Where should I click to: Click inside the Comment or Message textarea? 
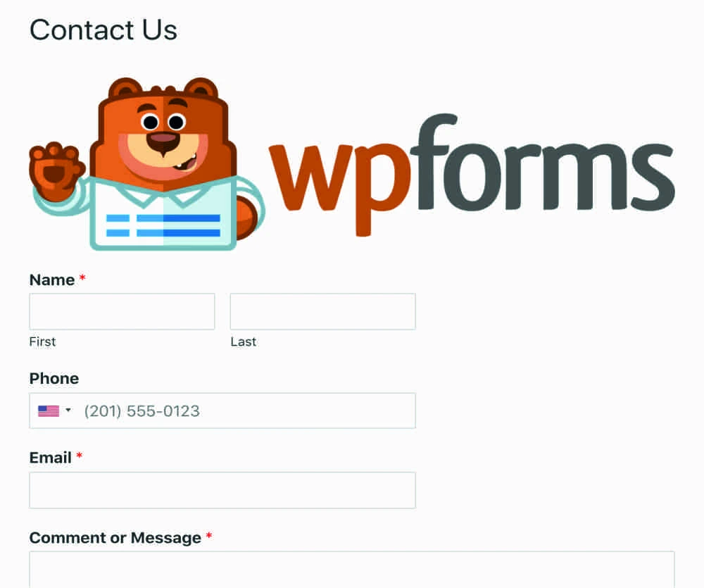(352, 570)
